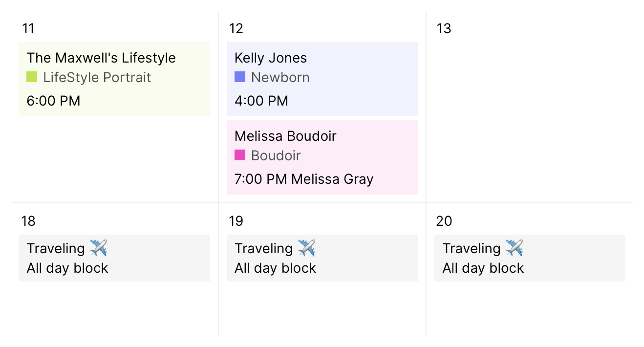Click 7:00 PM Melissa Gray text
Viewport: 644px width, 347px height.
point(304,179)
